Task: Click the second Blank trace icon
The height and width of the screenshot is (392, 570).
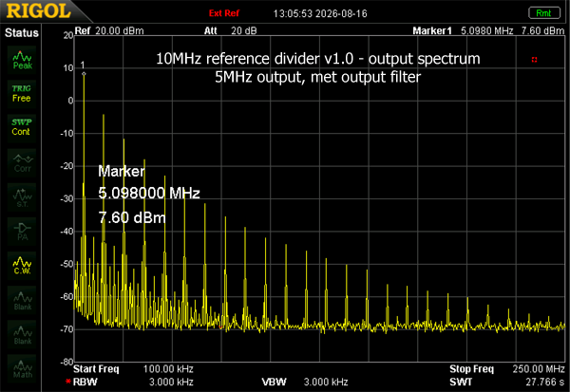Action: [23, 334]
